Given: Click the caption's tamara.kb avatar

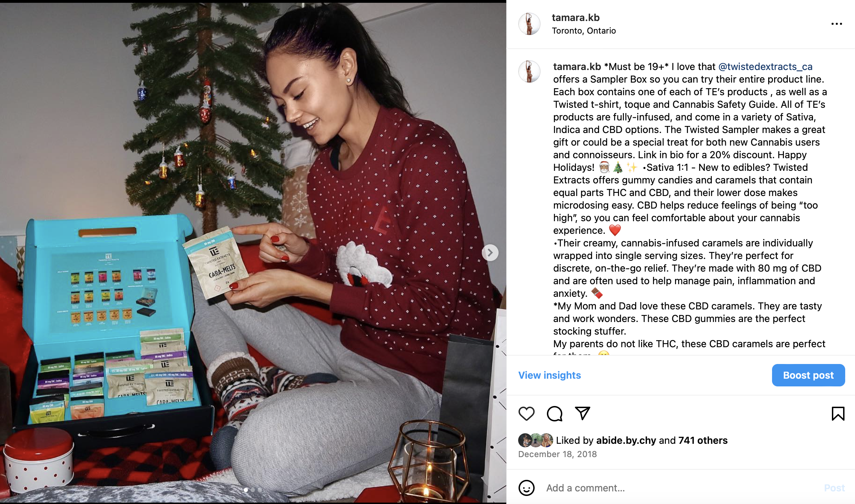Looking at the screenshot, I should point(529,71).
